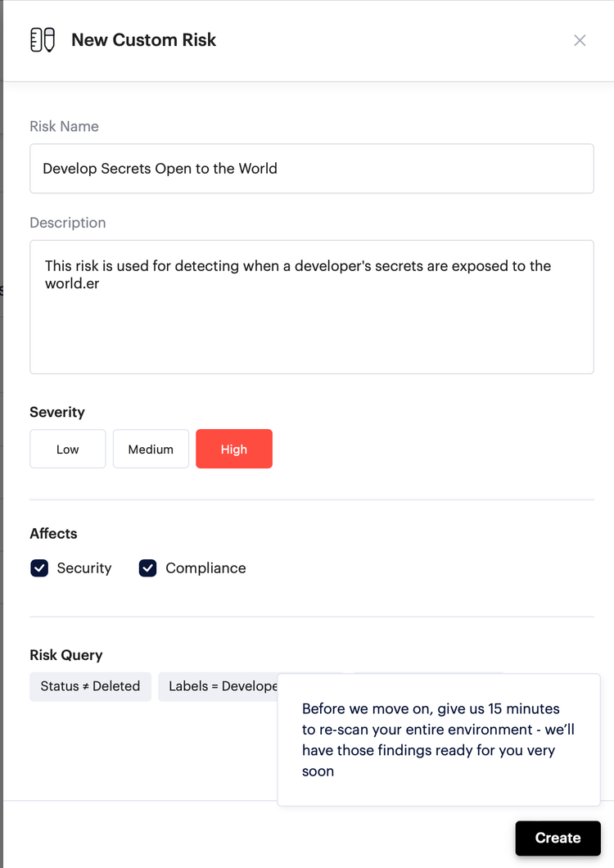Screen dimensions: 614x868
Task: Click the Risk Query section heading
Action: point(65,655)
